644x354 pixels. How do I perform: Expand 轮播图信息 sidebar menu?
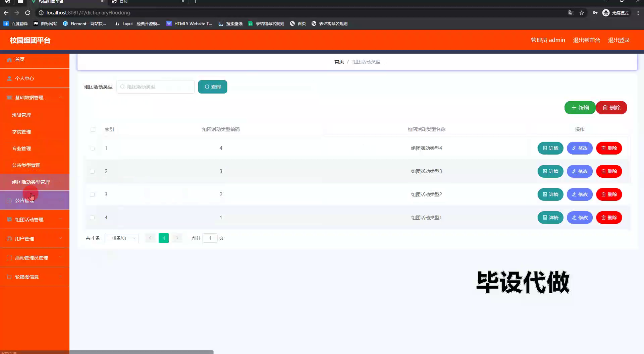click(x=35, y=277)
